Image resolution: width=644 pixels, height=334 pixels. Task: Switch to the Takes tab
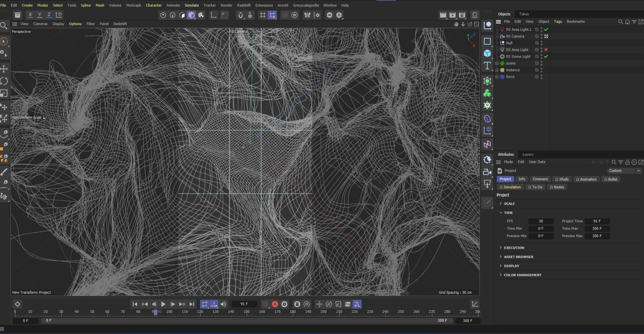524,14
